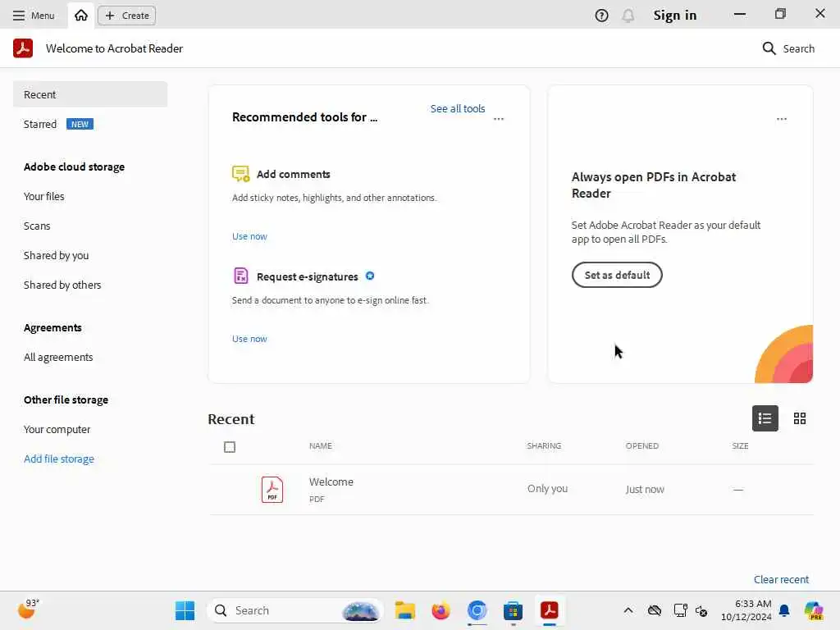Switch Recent files to grid view
Image resolution: width=840 pixels, height=630 pixels.
click(x=800, y=418)
